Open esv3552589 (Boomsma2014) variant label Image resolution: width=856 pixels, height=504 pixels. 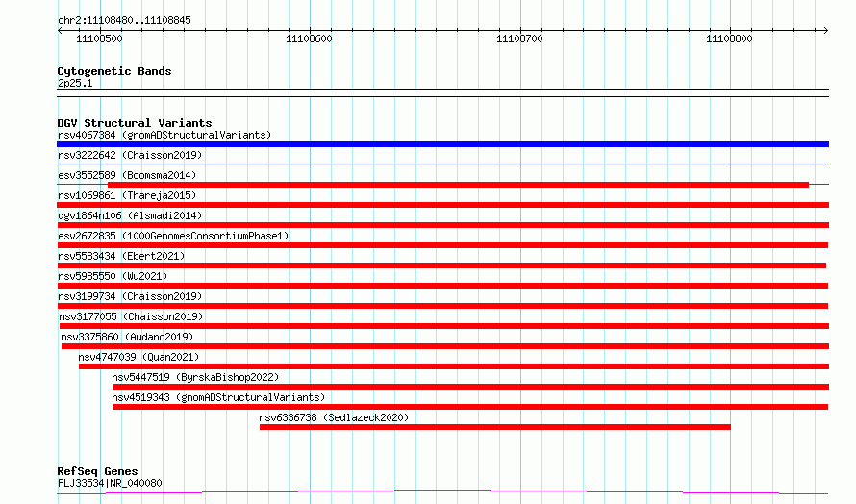(127, 175)
